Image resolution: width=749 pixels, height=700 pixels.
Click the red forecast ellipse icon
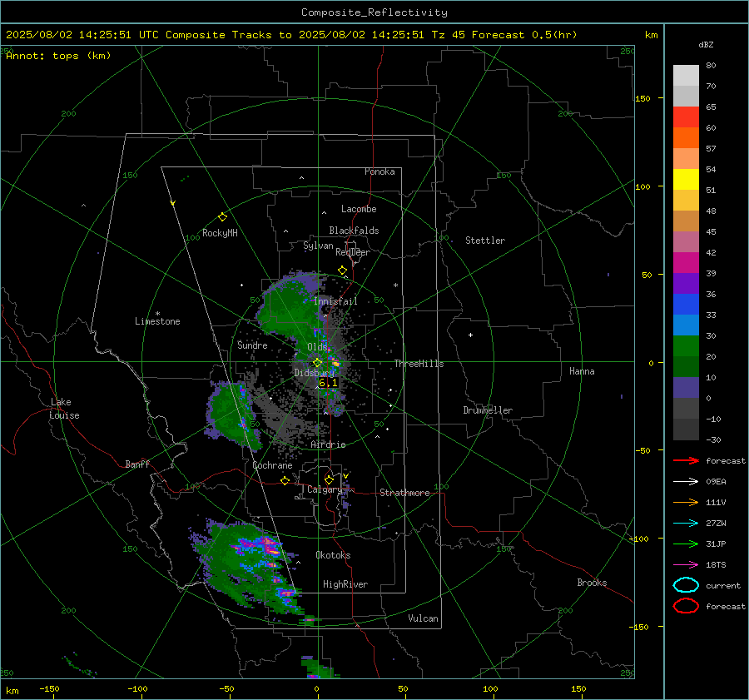click(x=686, y=606)
